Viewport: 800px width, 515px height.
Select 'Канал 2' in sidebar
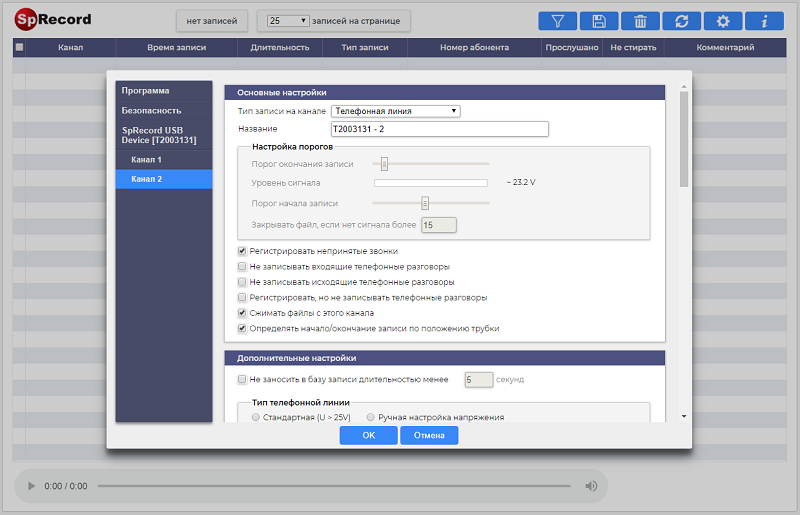click(164, 179)
